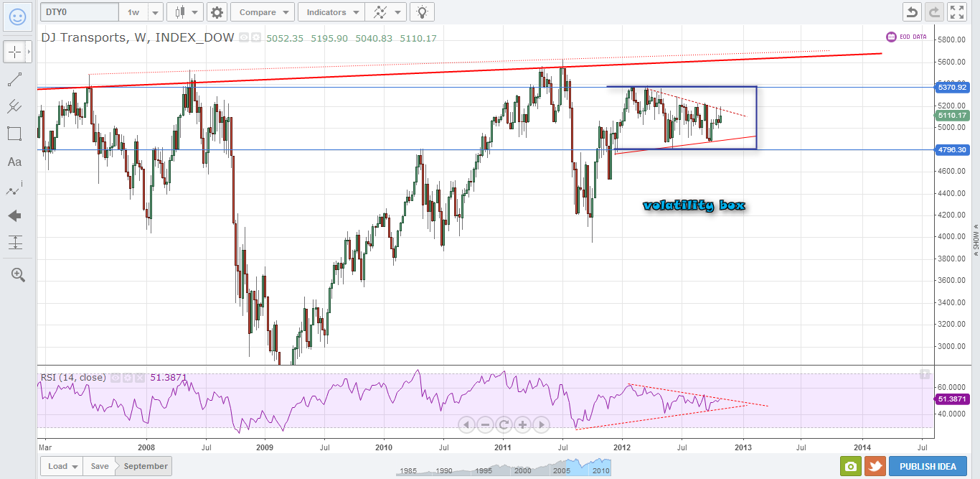Click the 2013 date axis label

[743, 446]
